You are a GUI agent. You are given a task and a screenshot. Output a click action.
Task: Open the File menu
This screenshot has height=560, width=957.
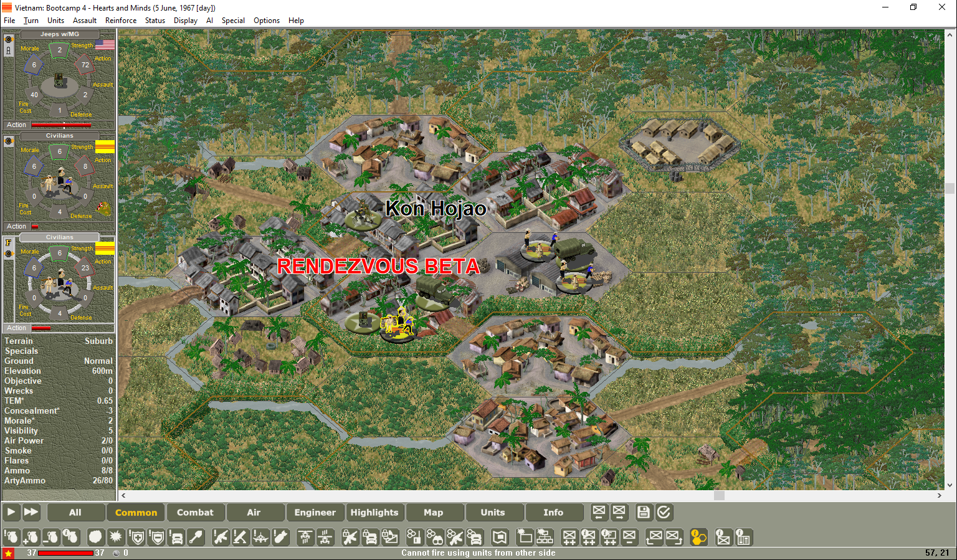click(x=9, y=21)
